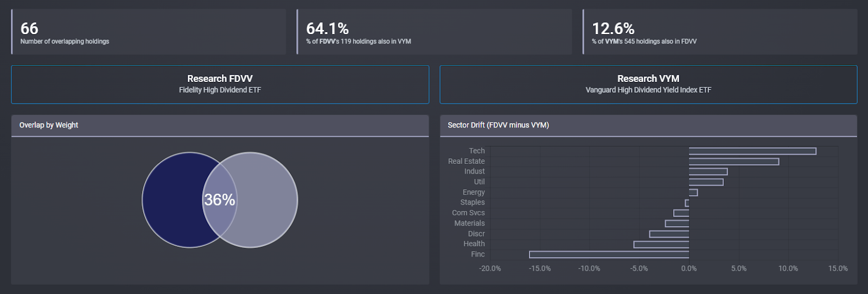The height and width of the screenshot is (294, 868).
Task: Click the Overlap by Weight panel header
Action: tap(220, 125)
